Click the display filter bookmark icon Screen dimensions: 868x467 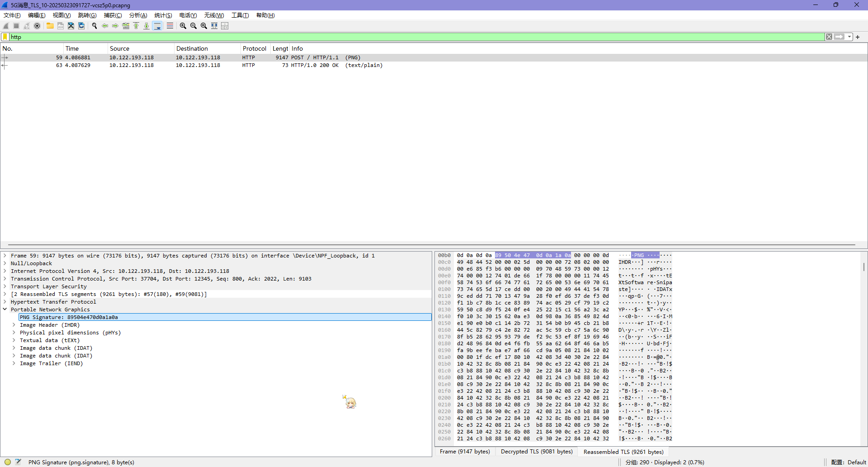[x=5, y=37]
